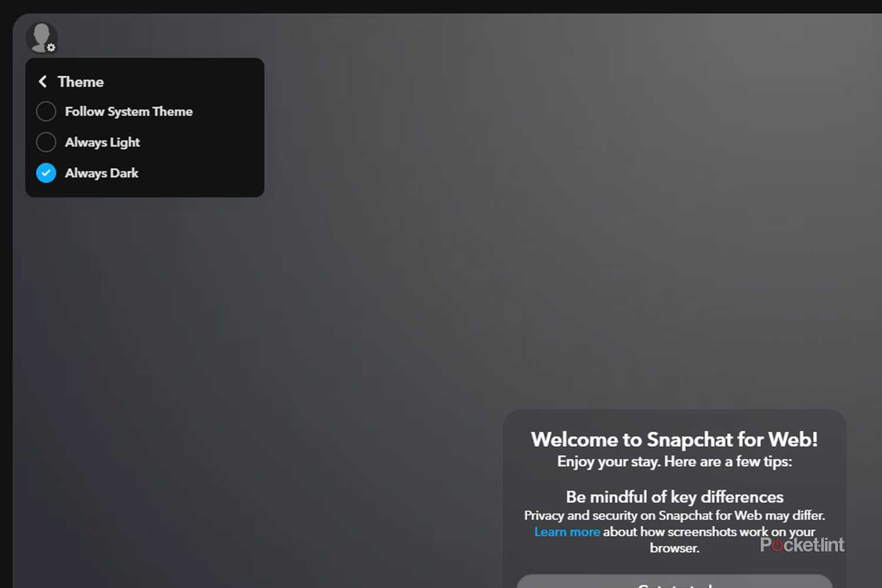Screen dimensions: 882x588
Task: Click the 'Follow System Theme' label text
Action: pos(129,111)
